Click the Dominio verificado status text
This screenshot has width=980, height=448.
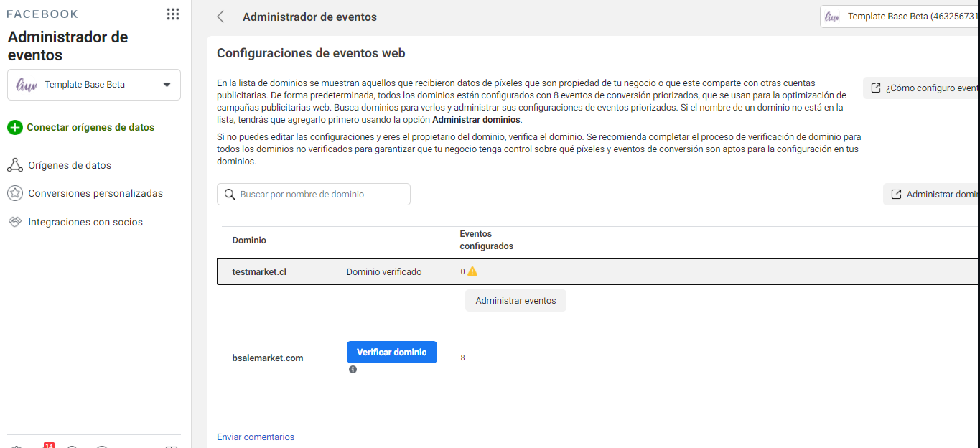click(384, 271)
